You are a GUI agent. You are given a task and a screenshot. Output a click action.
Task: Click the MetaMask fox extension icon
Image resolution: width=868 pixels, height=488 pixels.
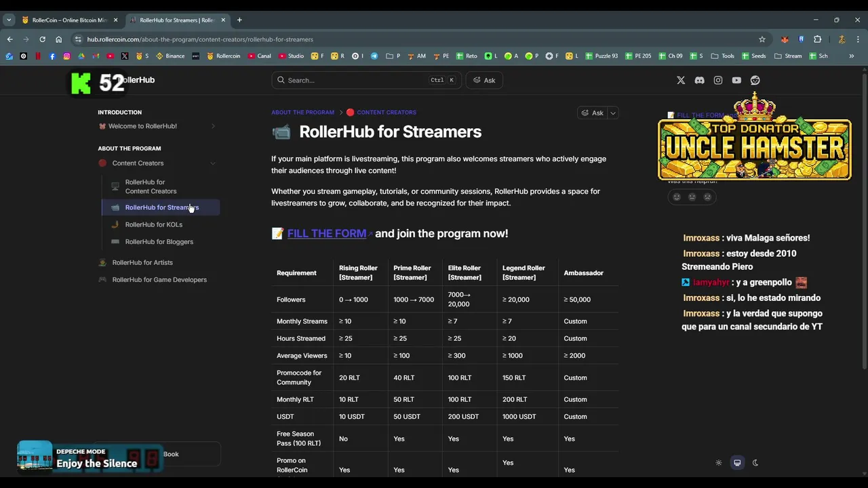point(785,39)
